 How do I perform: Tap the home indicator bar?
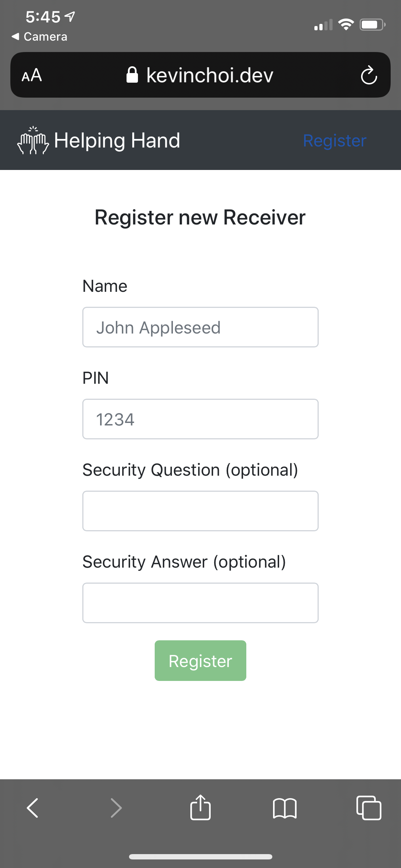pos(200,857)
